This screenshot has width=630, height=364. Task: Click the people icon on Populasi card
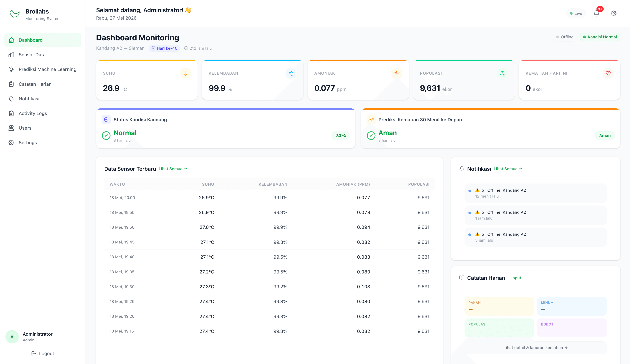[503, 73]
